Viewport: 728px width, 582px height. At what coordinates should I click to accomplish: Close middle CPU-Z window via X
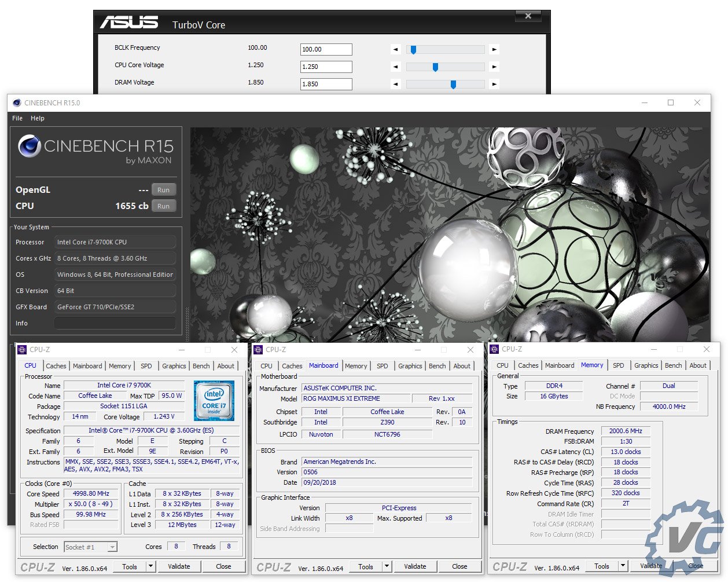click(470, 350)
